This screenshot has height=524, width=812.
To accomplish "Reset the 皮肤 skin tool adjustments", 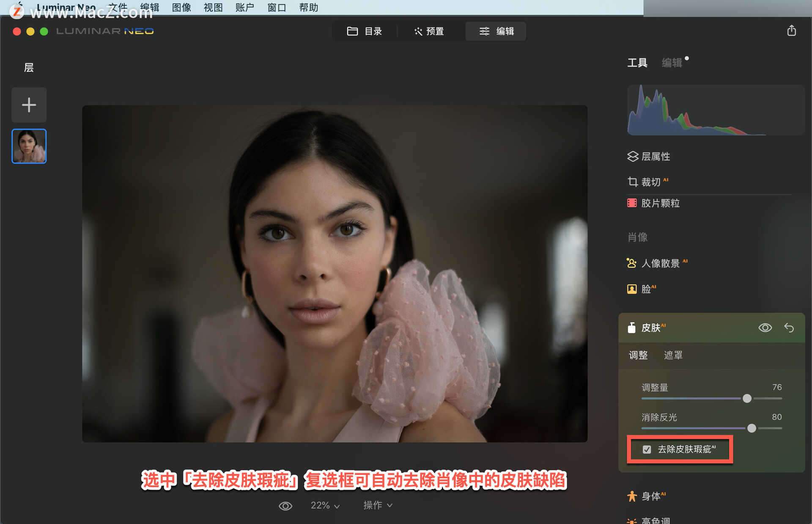I will (789, 328).
